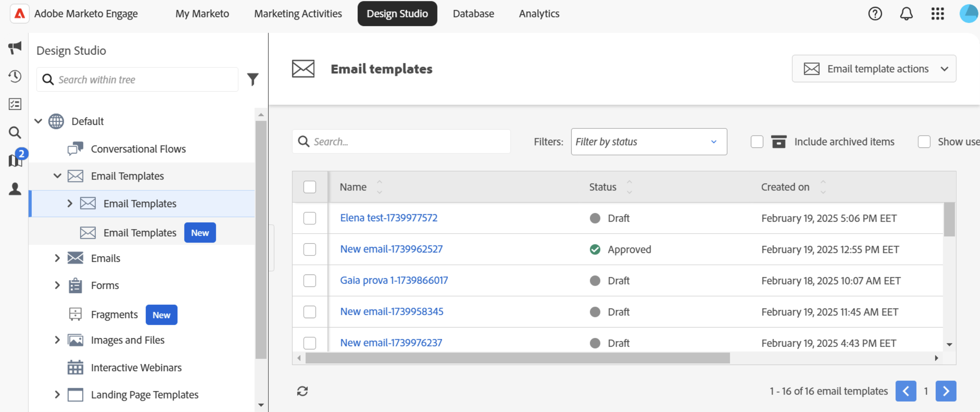Check the Elena test-1739977572 row checkbox
This screenshot has width=980, height=412.
click(310, 218)
